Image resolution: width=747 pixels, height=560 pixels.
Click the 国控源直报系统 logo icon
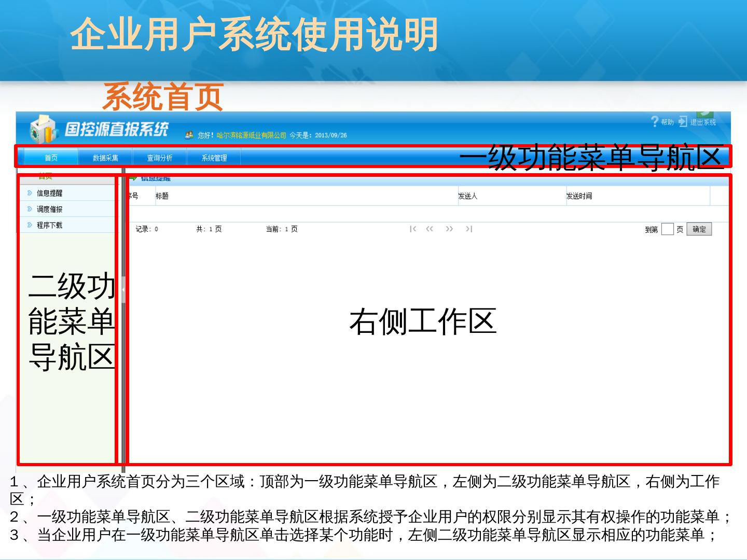[43, 129]
